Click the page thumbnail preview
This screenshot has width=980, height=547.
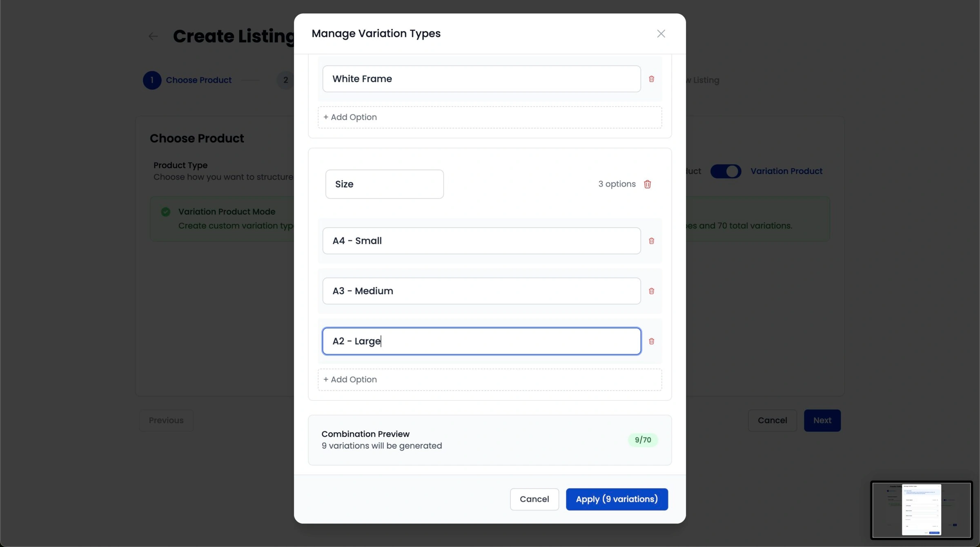(921, 510)
